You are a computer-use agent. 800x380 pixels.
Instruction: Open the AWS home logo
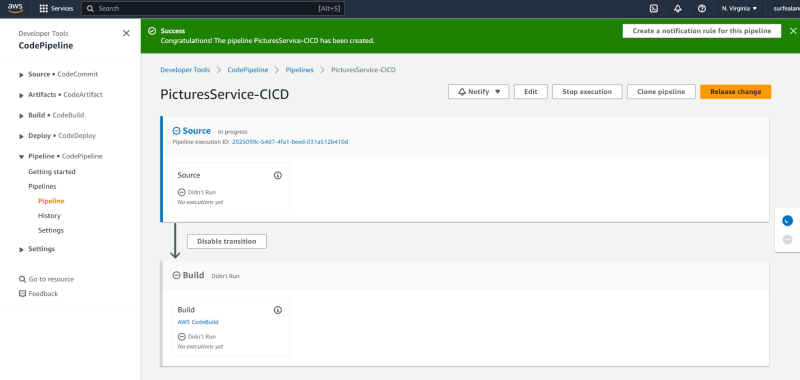(x=15, y=8)
